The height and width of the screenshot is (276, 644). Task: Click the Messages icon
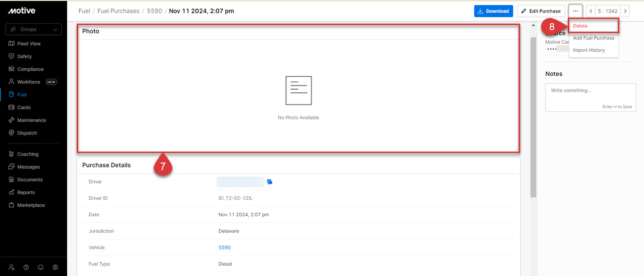click(x=12, y=167)
